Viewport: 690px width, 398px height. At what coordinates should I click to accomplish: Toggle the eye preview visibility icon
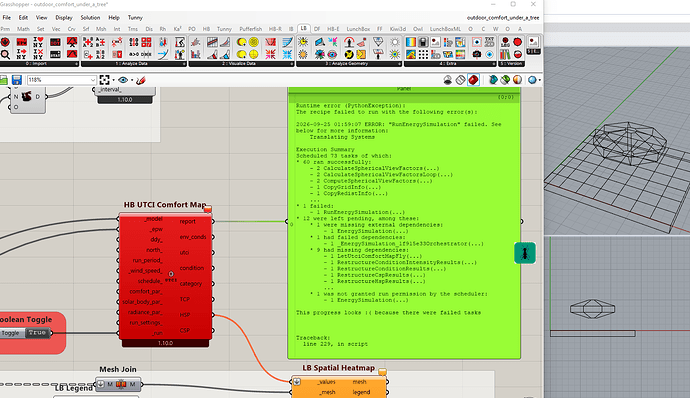point(123,80)
